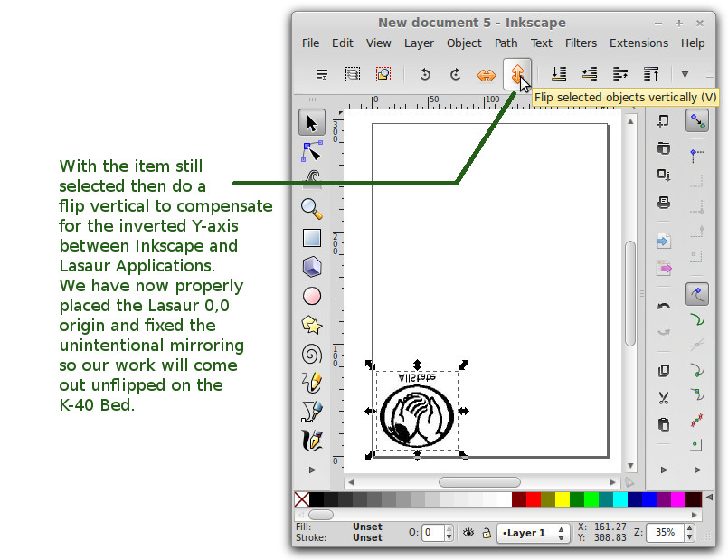Pick the red palette swatch
728x560 pixels.
pos(534,499)
